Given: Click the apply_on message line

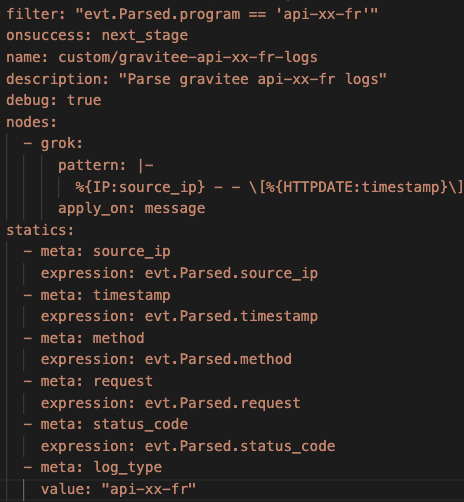Looking at the screenshot, I should point(132,209).
